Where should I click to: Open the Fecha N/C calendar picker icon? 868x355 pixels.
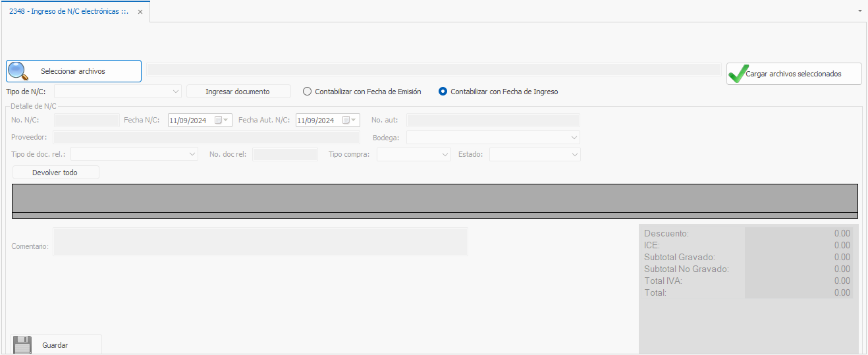coord(219,121)
